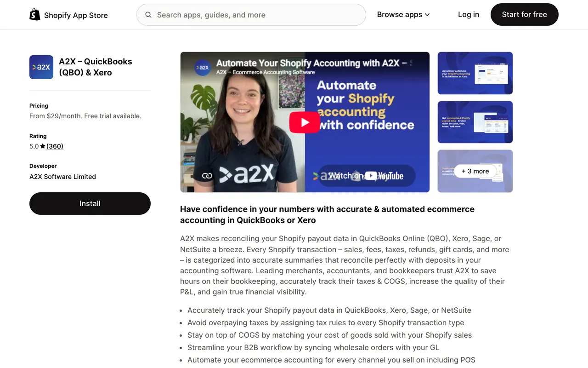The width and height of the screenshot is (588, 368).
Task: Click the A2X channel avatar in the video
Action: coord(202,67)
